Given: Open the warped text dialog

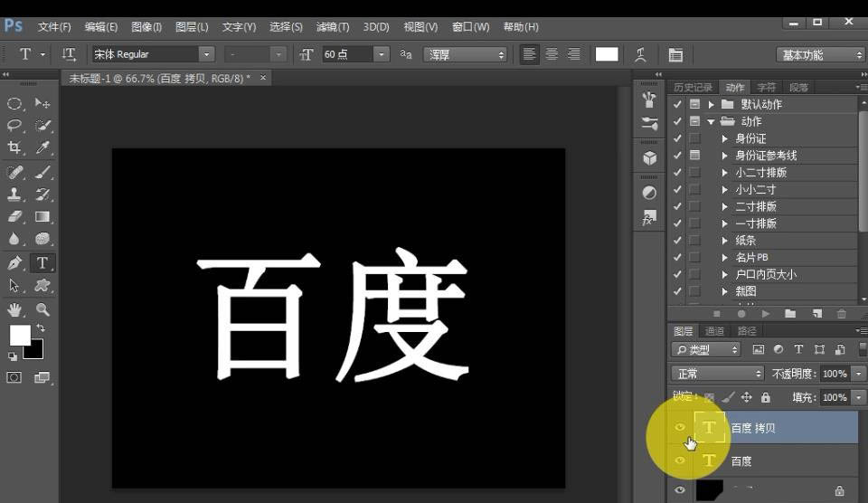Looking at the screenshot, I should (640, 54).
